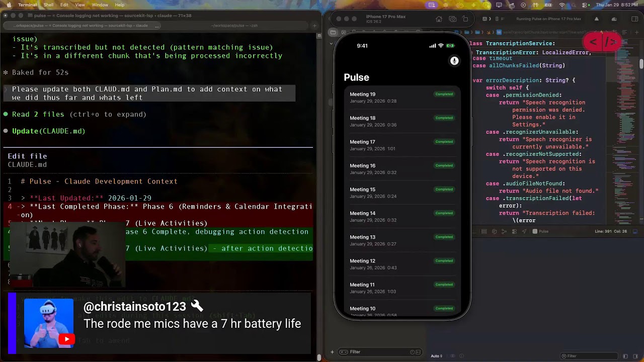Click Simulator Home button icon
This screenshot has height=362, width=644.
439,19
